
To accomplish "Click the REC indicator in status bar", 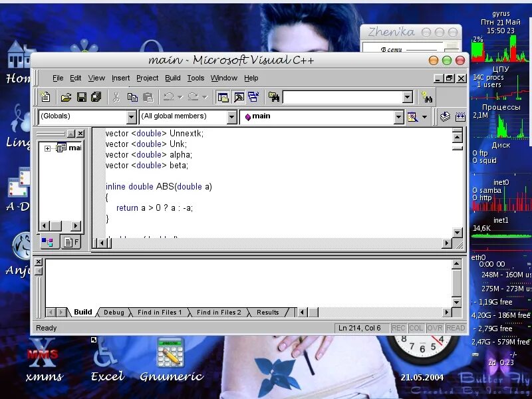I will click(398, 328).
